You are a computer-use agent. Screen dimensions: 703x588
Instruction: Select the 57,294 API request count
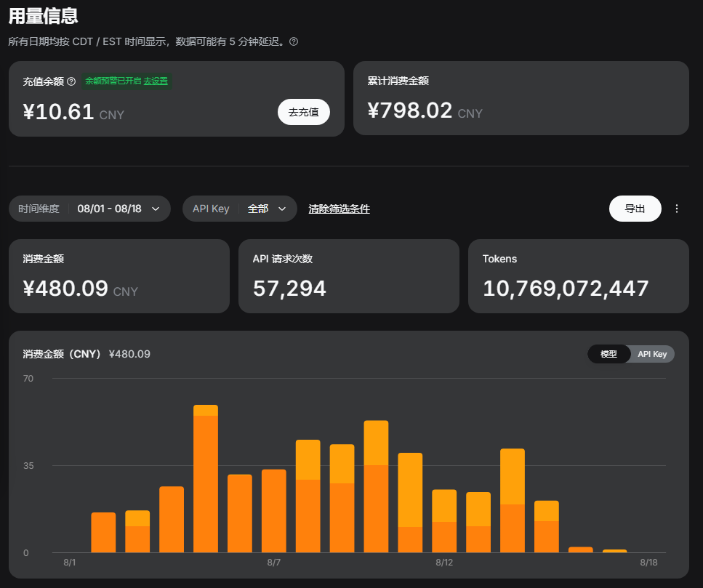289,289
